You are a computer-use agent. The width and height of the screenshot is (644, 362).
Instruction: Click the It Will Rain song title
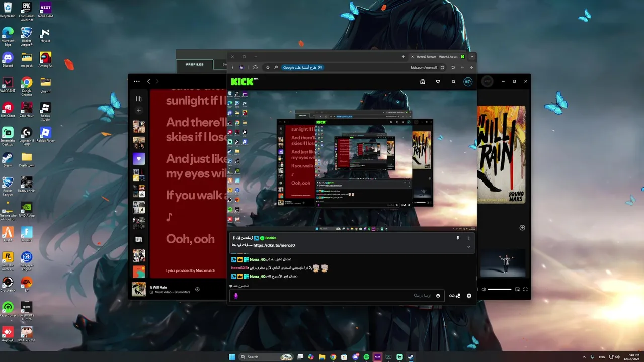tap(158, 287)
